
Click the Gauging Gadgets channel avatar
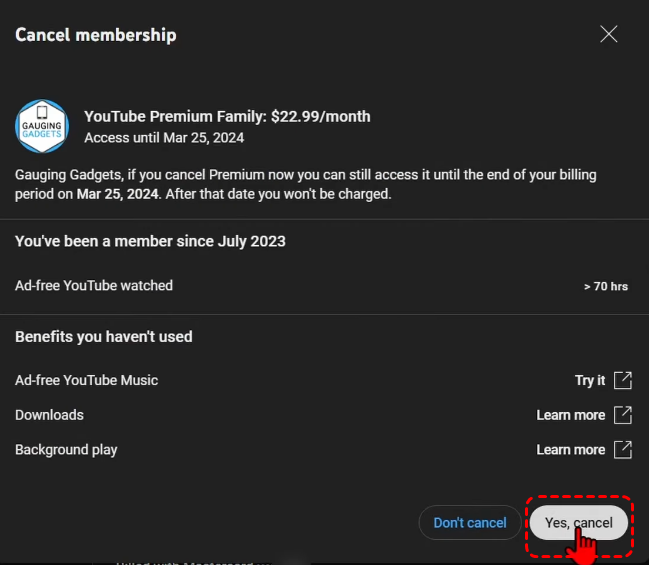[x=42, y=126]
